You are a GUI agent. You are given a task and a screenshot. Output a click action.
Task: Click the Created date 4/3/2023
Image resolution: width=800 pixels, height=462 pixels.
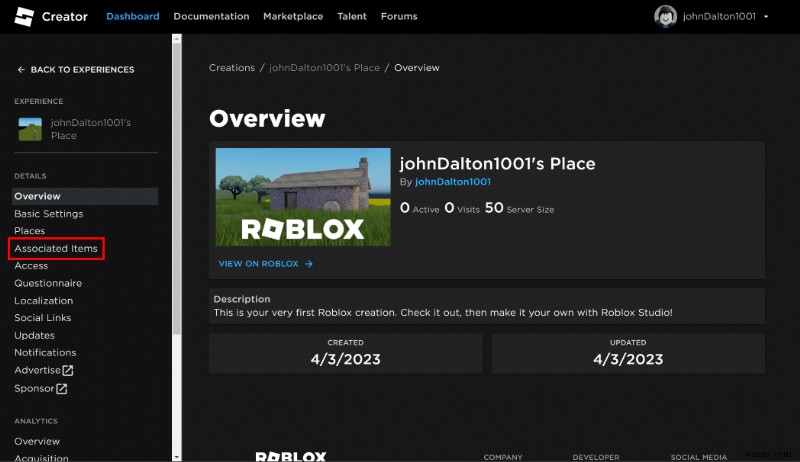click(x=345, y=360)
